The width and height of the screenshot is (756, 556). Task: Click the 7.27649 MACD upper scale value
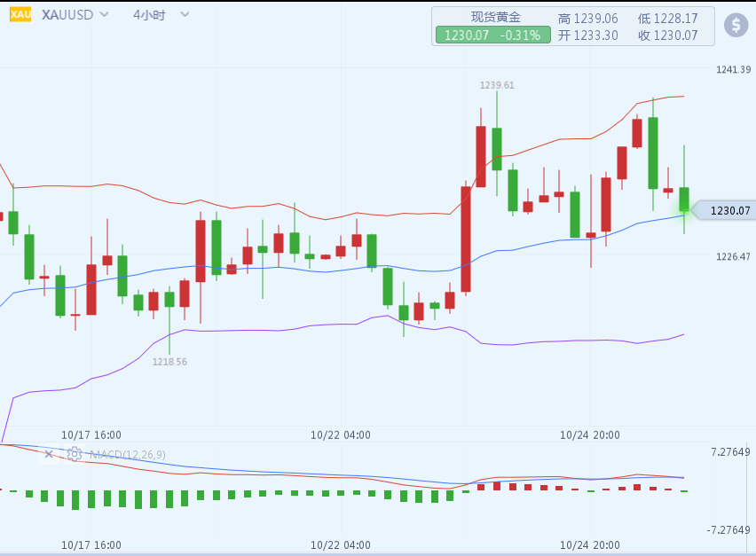tap(730, 452)
